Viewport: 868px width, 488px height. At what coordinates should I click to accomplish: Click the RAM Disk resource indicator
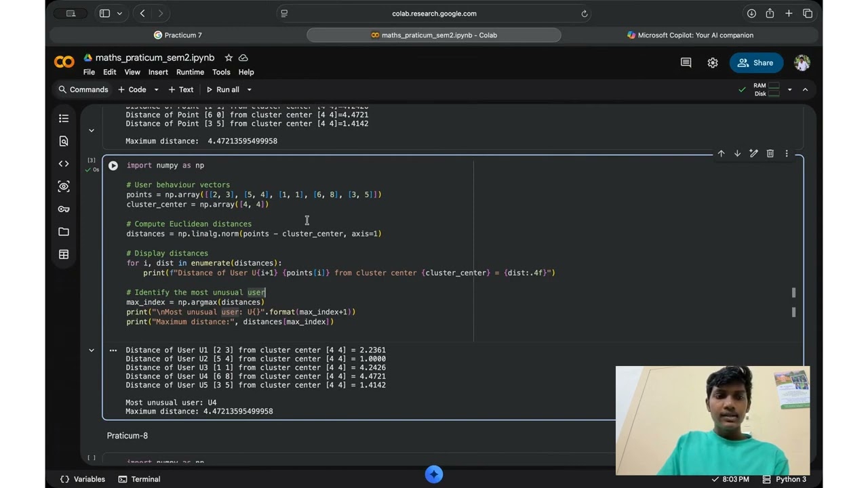[767, 89]
